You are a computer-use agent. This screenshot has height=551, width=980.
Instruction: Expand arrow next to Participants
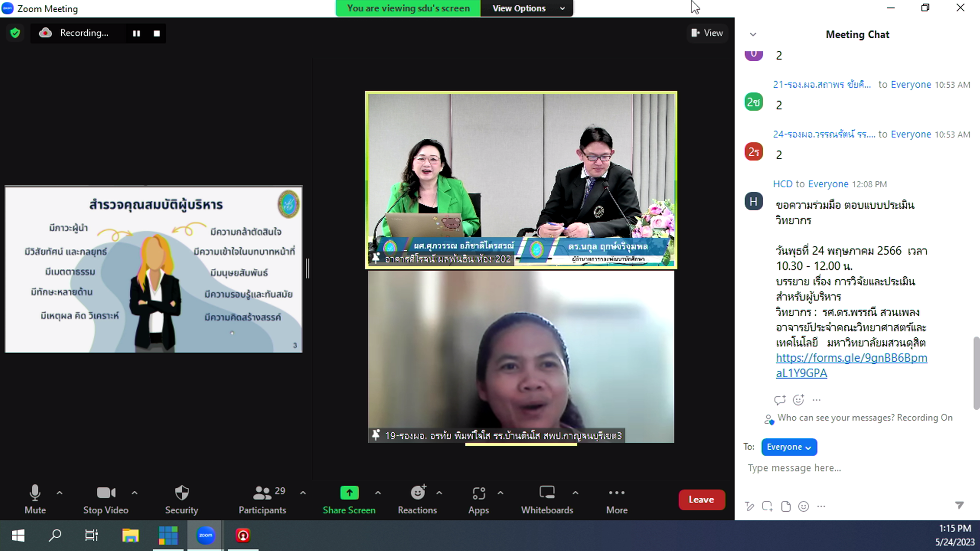(303, 493)
